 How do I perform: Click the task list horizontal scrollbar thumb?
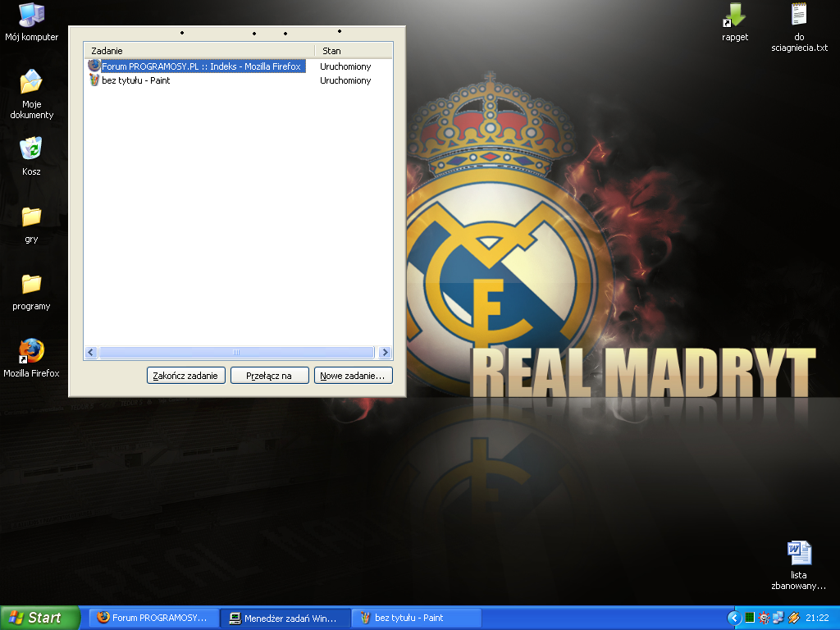point(236,353)
